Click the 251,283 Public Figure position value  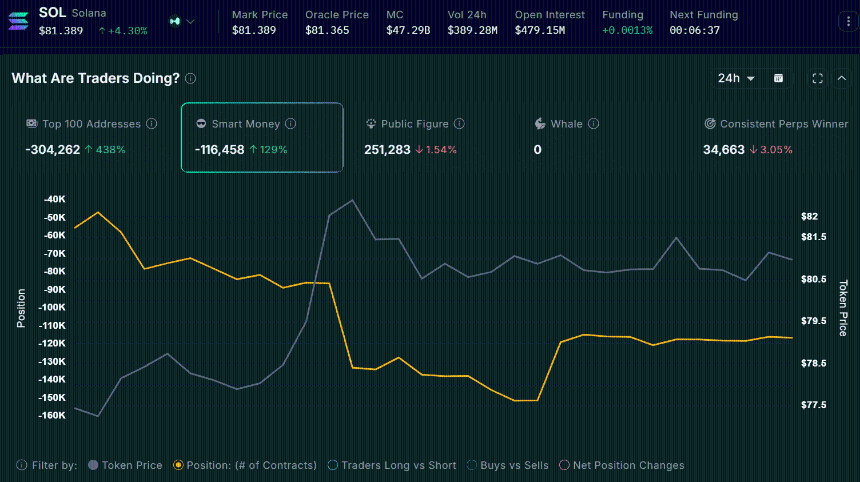point(387,150)
